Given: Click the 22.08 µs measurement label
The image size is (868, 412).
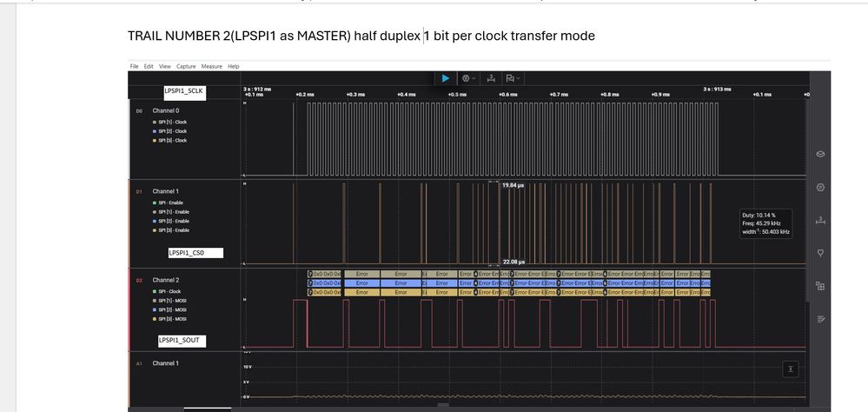Looking at the screenshot, I should click(514, 262).
